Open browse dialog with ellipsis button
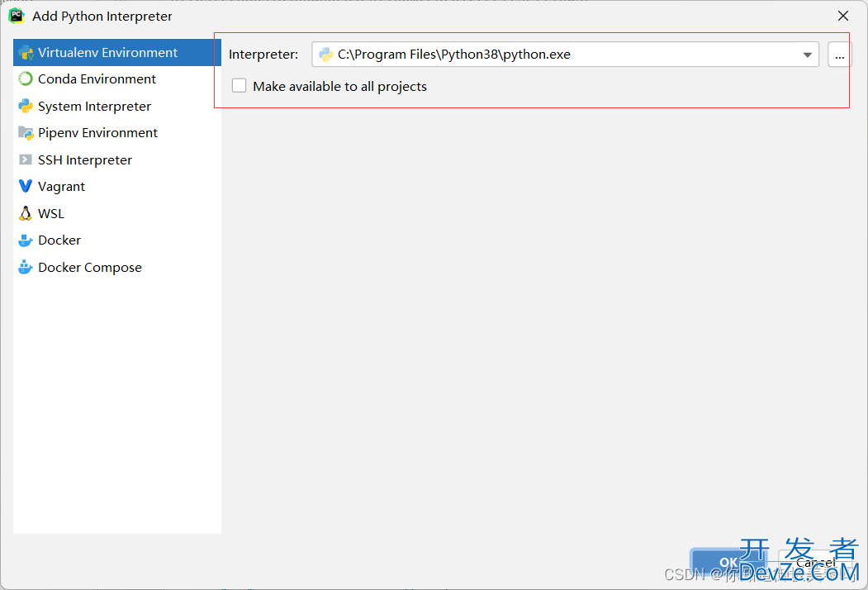This screenshot has width=868, height=590. [840, 55]
